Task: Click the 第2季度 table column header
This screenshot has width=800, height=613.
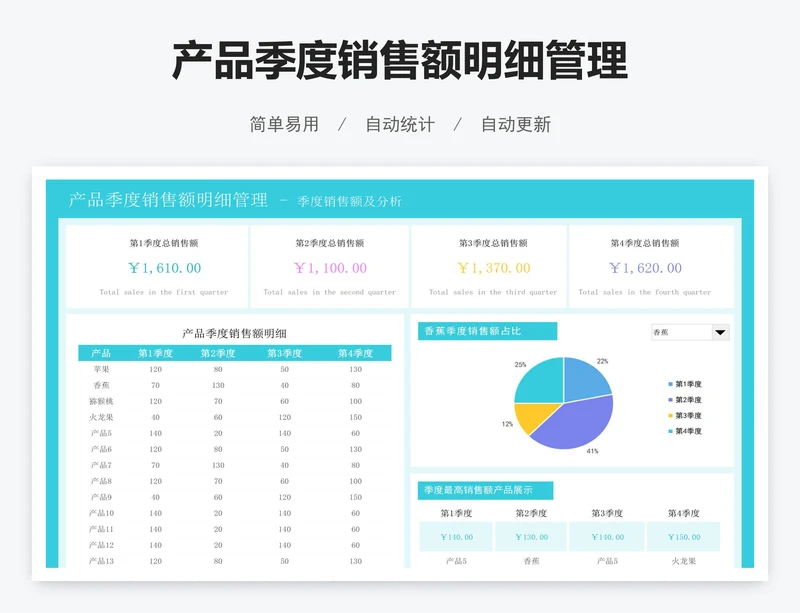Action: click(x=218, y=353)
